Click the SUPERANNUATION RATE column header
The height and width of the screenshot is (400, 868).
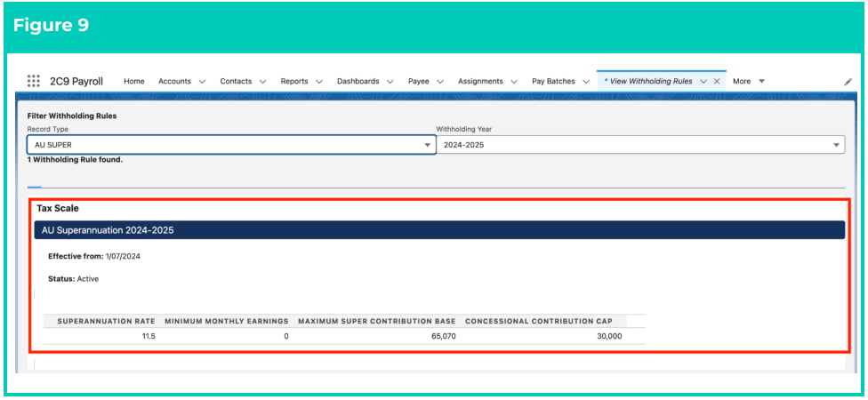click(x=107, y=321)
